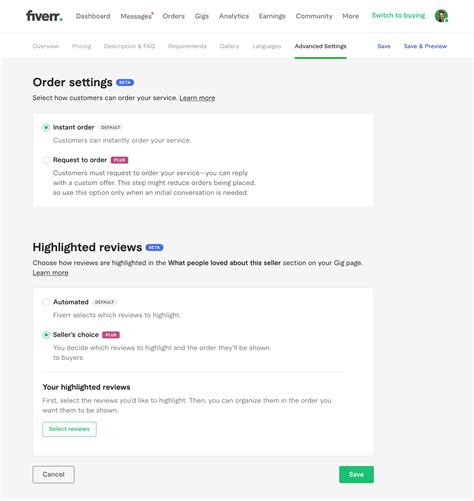474x501 pixels.
Task: Open the More menu in top navigation
Action: 350,16
